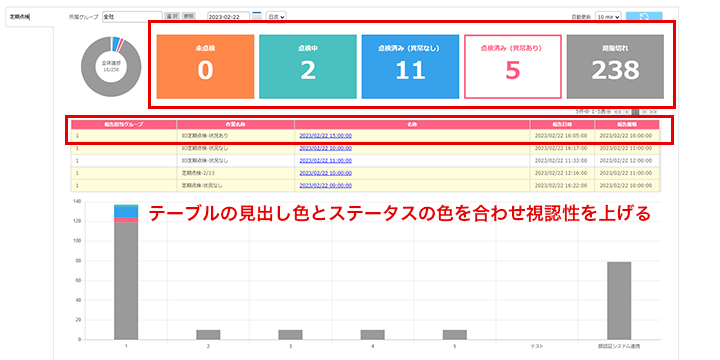Sort by the 報告日時 column header

[562, 124]
